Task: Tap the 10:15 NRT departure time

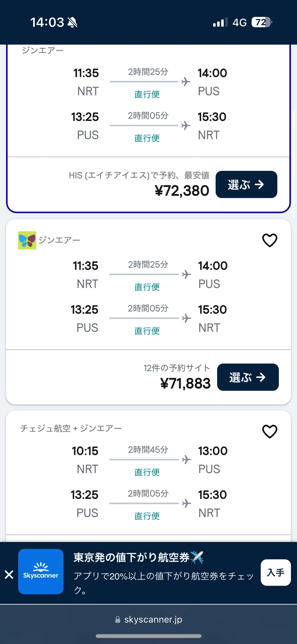Action: pos(85,451)
